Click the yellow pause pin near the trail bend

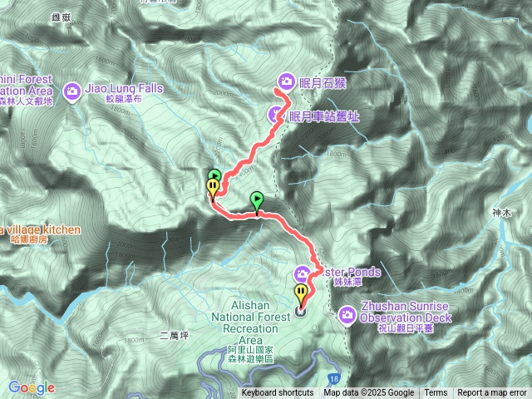coord(213,190)
